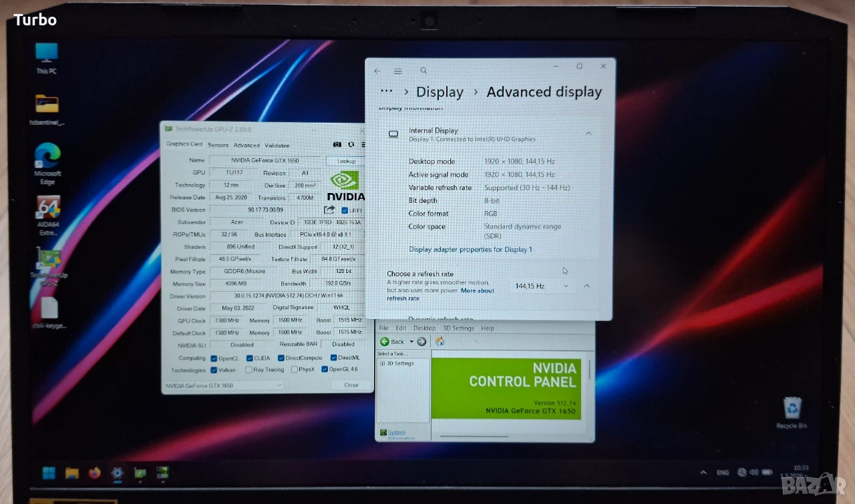Open the chili-keygen file on desktop
Screen dimensions: 855x504
(x=49, y=312)
